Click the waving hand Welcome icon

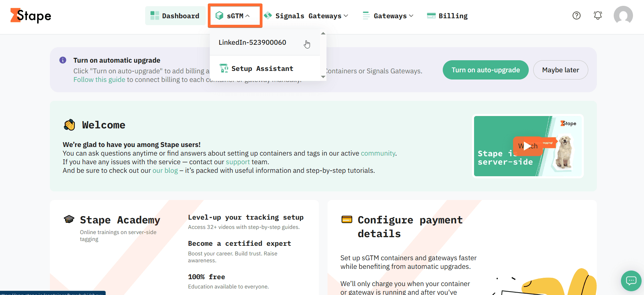69,125
